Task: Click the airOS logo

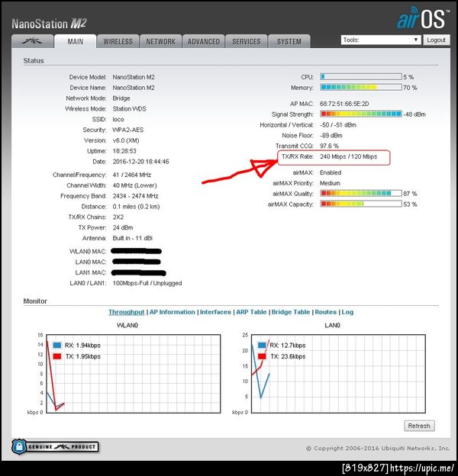Action: 422,19
